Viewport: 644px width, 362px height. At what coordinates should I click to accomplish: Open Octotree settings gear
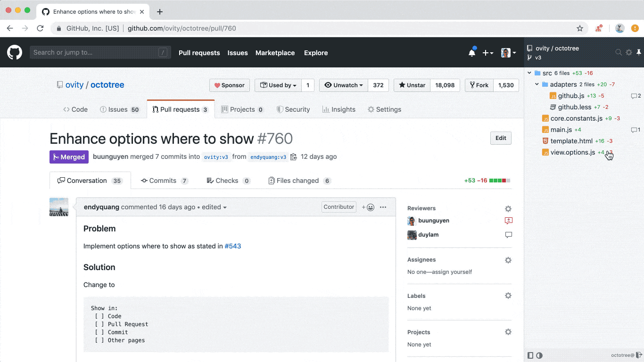click(x=629, y=52)
